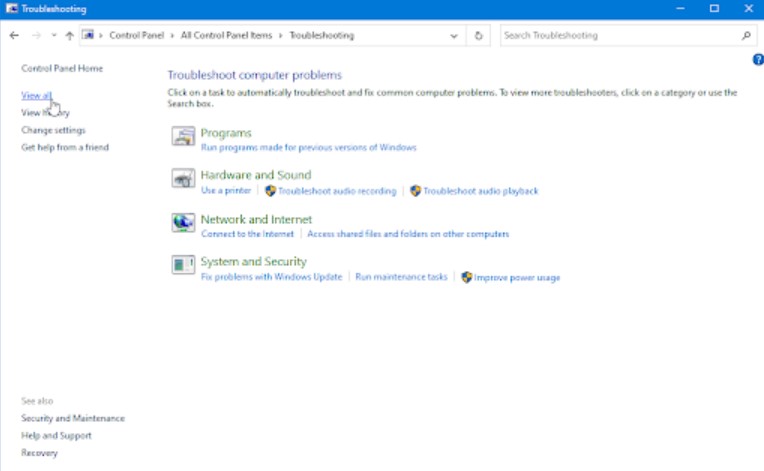
Task: Refresh the Troubleshooting page
Action: tap(478, 36)
